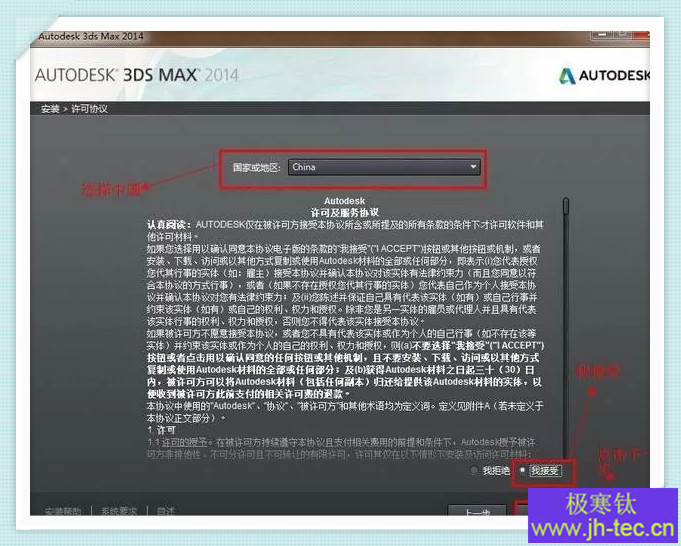The image size is (681, 546).
Task: Open the 安装帮助 link in the footer
Action: pyautogui.click(x=63, y=511)
